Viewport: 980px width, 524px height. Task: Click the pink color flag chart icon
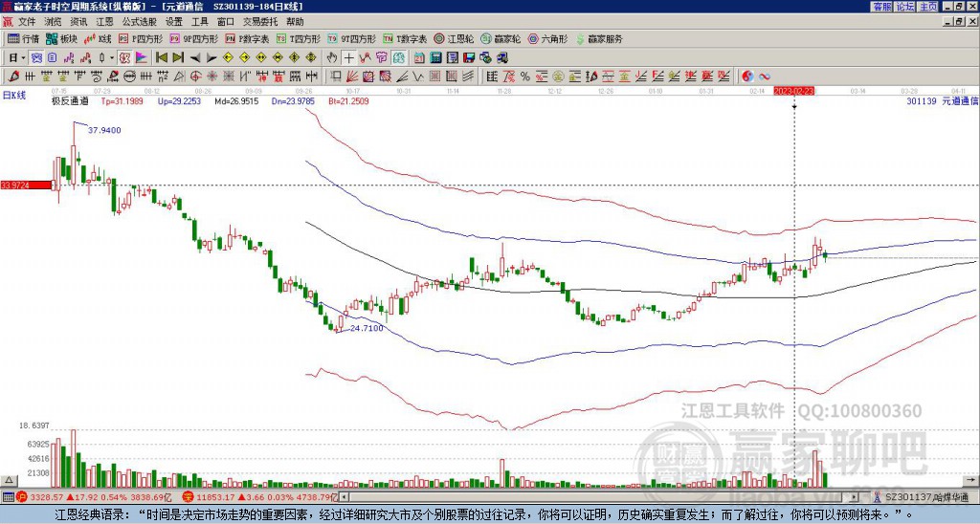click(x=142, y=58)
